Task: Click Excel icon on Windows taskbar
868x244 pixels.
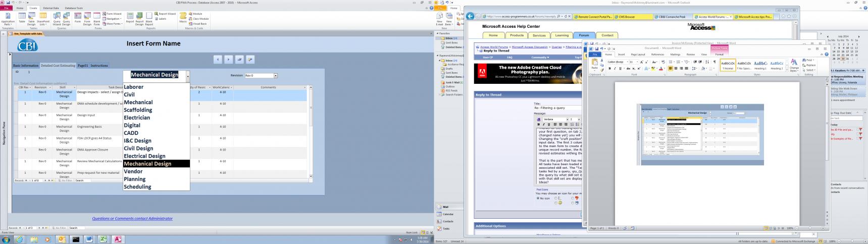Action: click(x=104, y=239)
